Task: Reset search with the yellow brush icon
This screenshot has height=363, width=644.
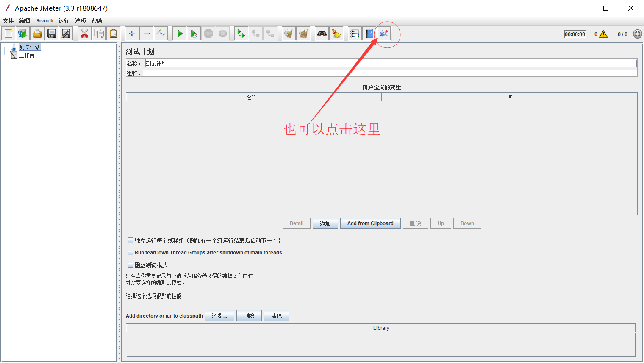Action: [x=336, y=34]
